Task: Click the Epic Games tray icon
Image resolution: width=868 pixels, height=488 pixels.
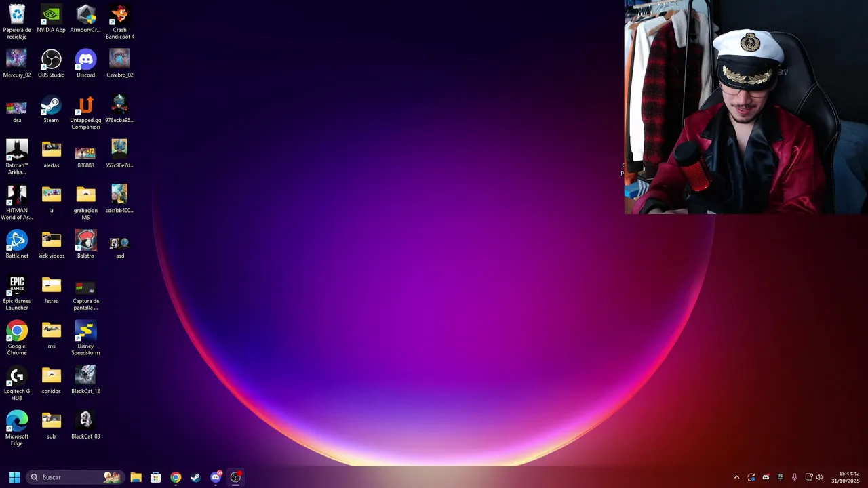Action: coord(780,477)
